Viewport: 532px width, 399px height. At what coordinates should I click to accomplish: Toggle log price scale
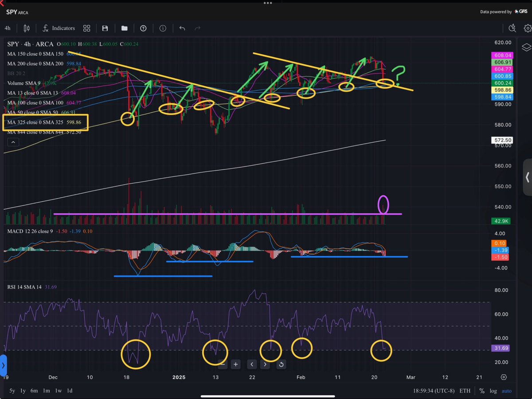493,391
